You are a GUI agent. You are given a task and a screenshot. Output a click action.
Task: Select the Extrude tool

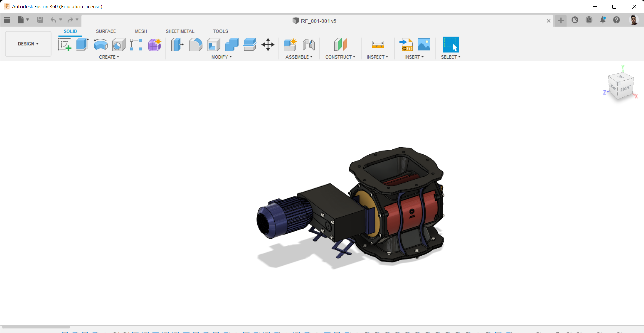(x=82, y=44)
